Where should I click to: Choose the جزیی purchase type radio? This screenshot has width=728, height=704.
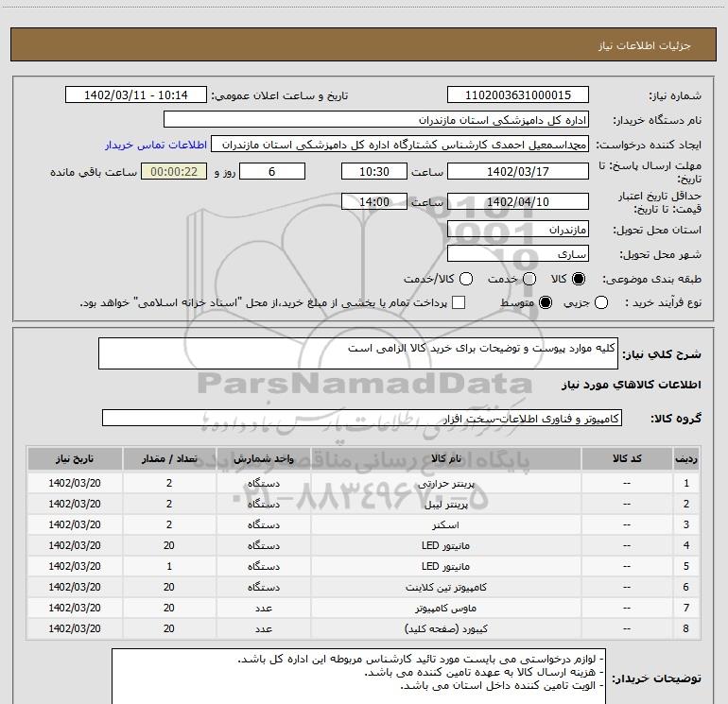coord(600,302)
